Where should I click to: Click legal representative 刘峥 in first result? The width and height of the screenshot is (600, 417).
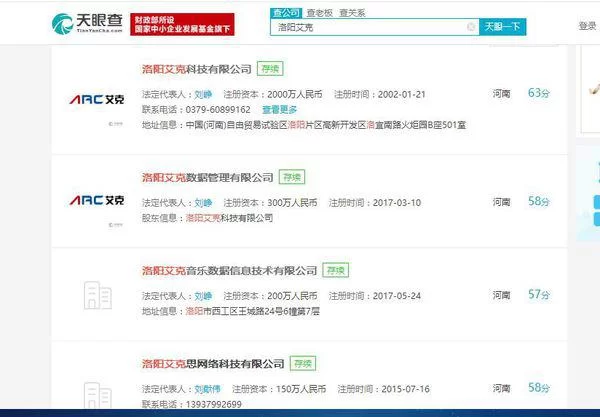click(x=203, y=94)
